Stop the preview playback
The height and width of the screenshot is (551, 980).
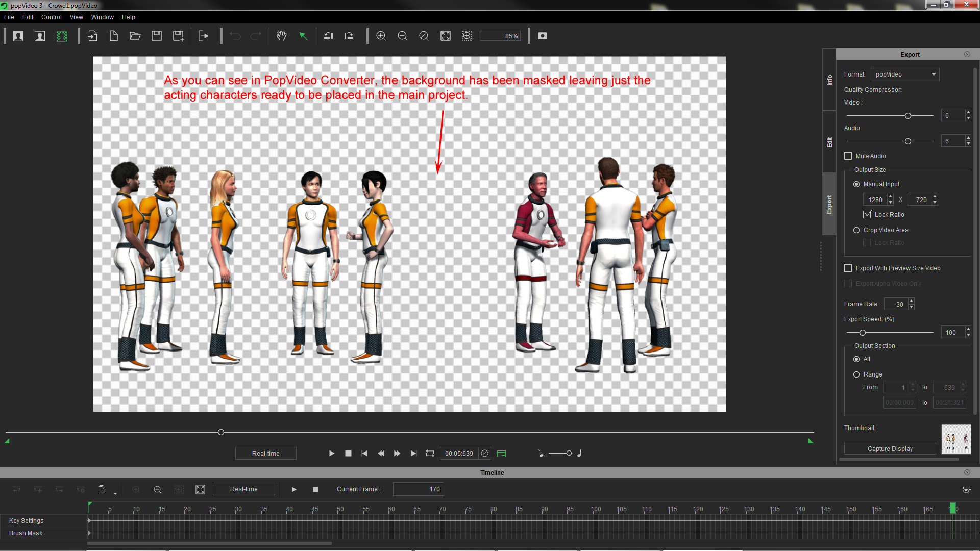tap(348, 453)
